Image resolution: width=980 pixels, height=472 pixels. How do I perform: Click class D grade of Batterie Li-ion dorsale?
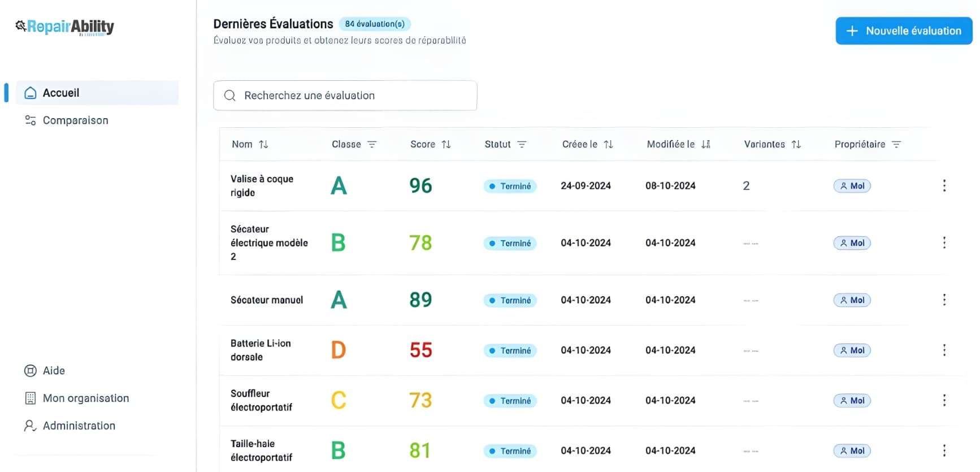pyautogui.click(x=338, y=350)
